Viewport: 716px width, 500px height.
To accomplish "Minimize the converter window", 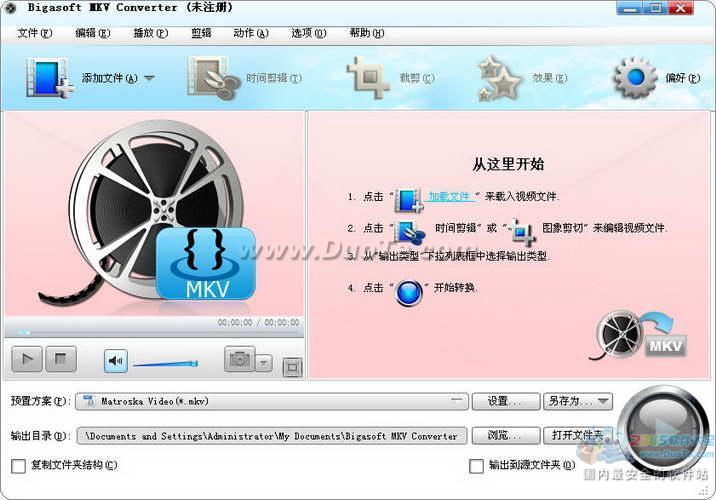I will point(630,8).
